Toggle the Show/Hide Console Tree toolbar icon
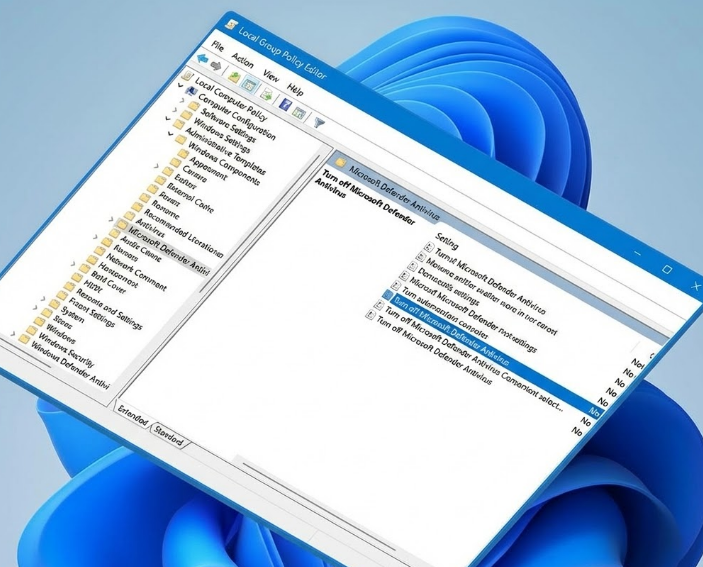Viewport: 703px width, 567px height. pos(249,84)
